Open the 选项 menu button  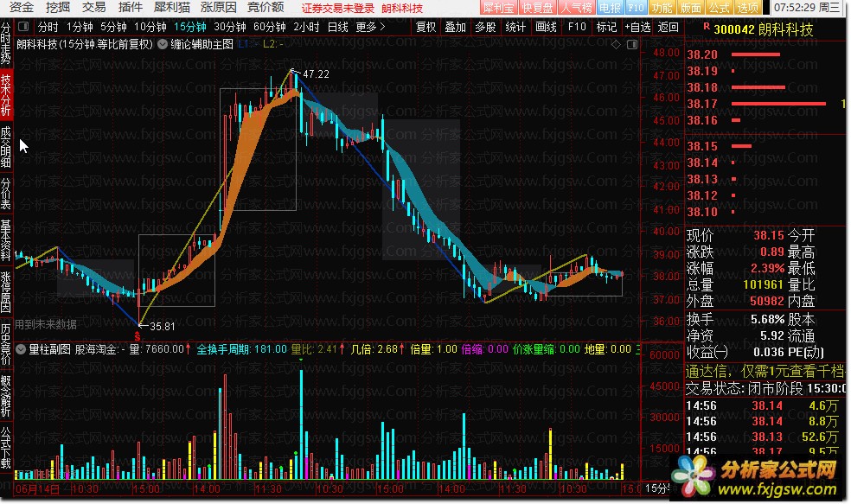point(747,8)
